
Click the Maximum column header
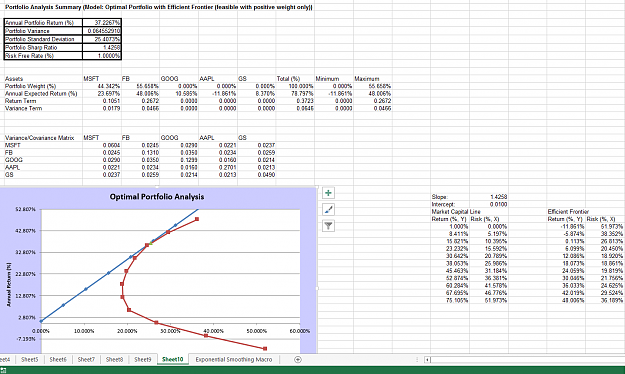373,79
